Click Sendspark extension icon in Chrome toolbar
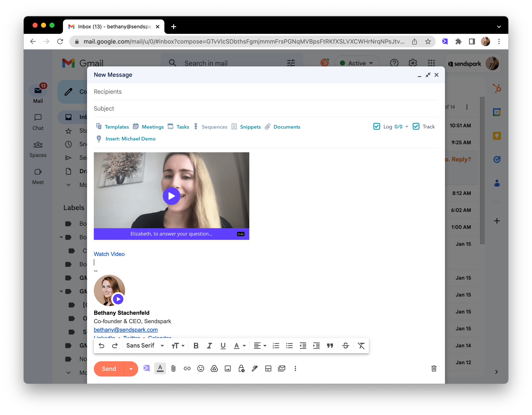 click(445, 41)
